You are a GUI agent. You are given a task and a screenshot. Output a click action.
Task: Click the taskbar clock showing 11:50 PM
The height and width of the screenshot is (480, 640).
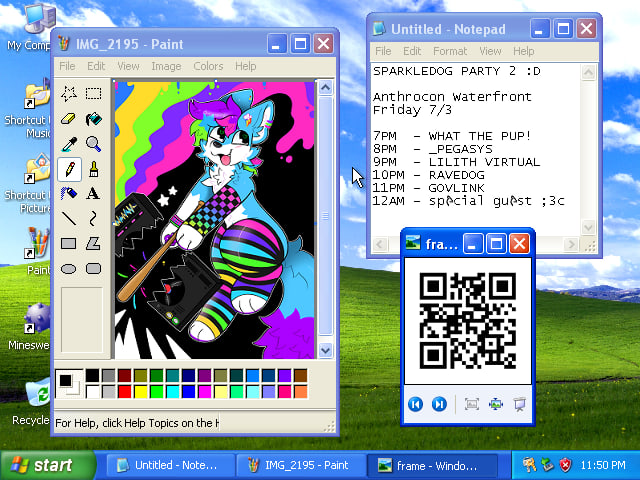(603, 465)
